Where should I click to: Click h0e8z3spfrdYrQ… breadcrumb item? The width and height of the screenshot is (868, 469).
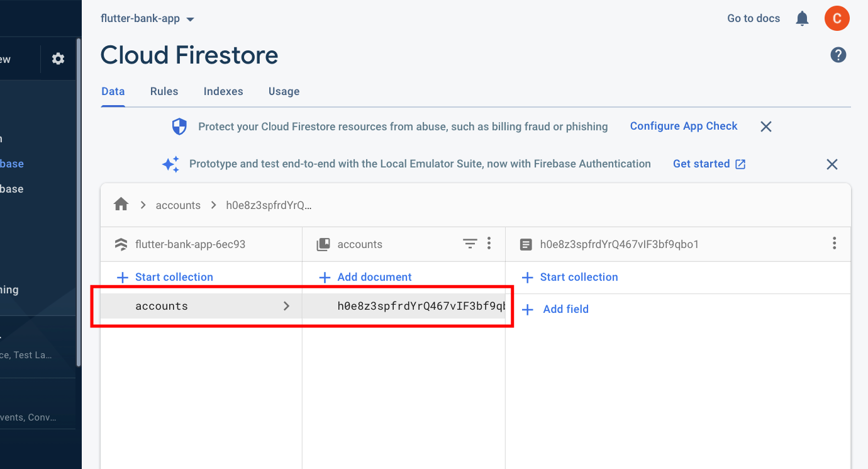269,205
